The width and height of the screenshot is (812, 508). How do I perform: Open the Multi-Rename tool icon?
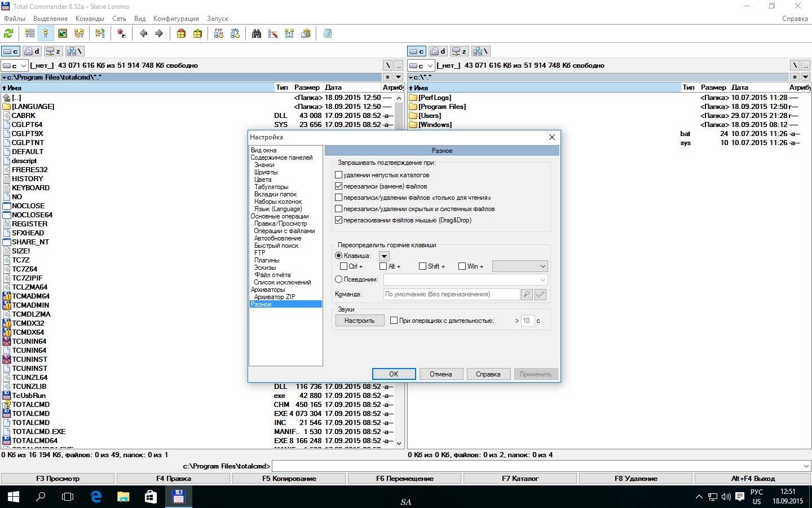273,34
